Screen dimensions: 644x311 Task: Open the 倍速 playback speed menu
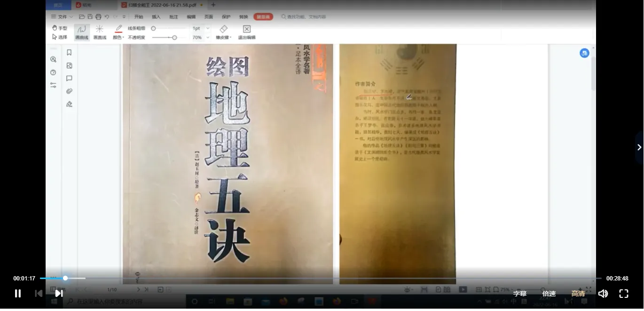tap(549, 294)
